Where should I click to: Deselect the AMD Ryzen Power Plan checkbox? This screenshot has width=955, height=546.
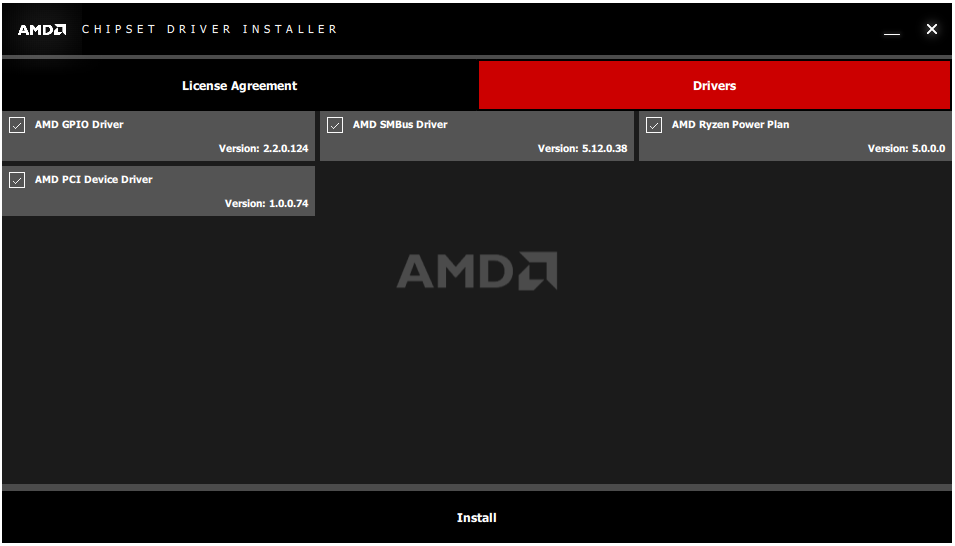pos(654,125)
